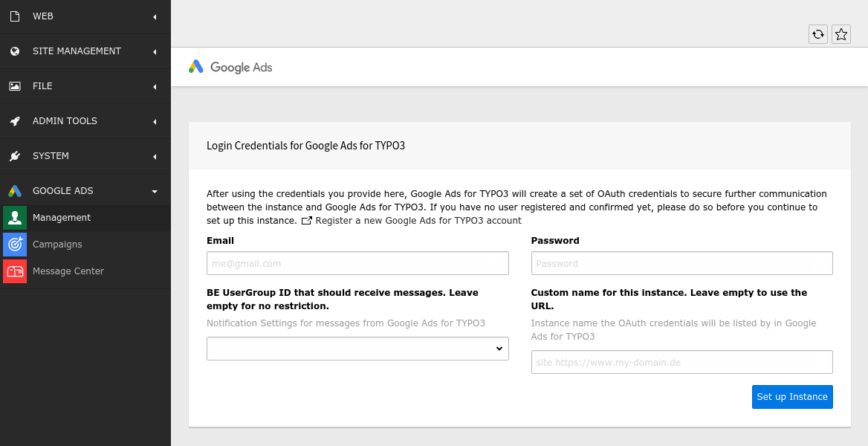The width and height of the screenshot is (868, 446).
Task: Click the 'Notification Settings for messages' hint text
Action: point(346,323)
